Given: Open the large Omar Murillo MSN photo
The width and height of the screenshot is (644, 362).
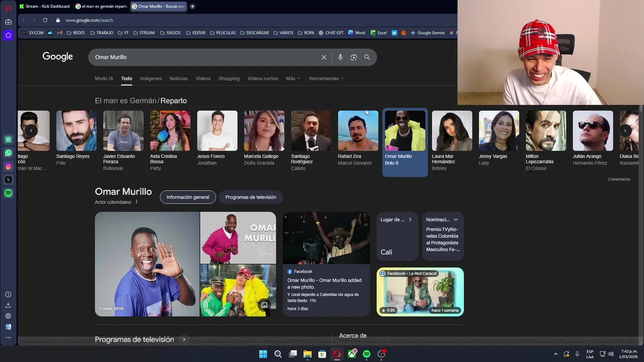Looking at the screenshot, I should point(147,264).
